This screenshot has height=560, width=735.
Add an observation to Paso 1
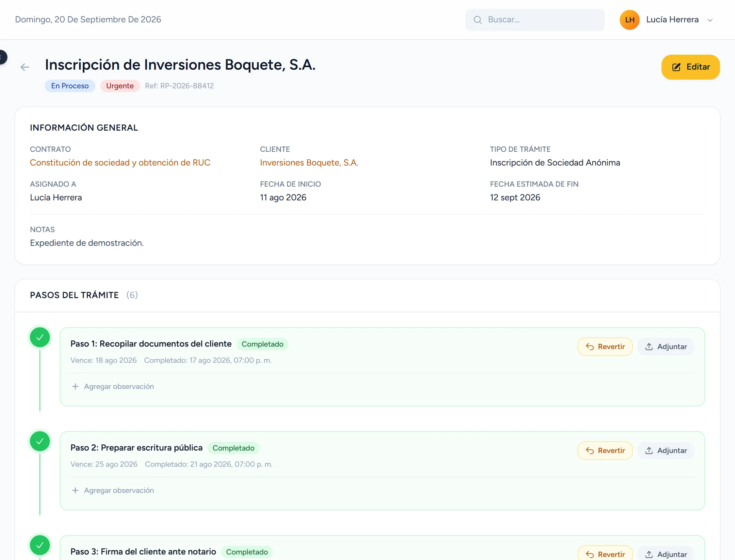(113, 386)
